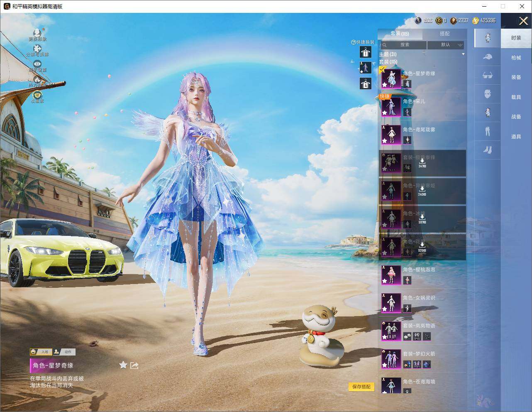Screen dimensions: 532x412
Task: Select the 套装-梦幻火箭 outfit thumbnail
Action: click(x=391, y=359)
